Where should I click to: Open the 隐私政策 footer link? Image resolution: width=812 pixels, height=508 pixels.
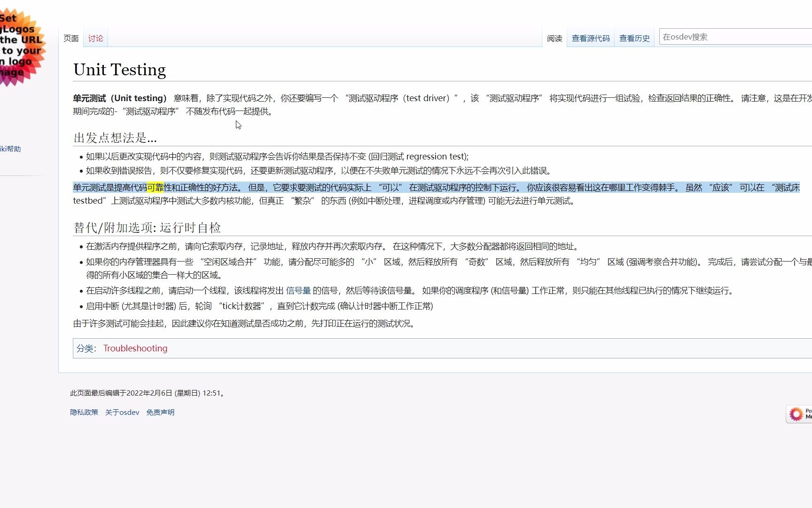[84, 412]
